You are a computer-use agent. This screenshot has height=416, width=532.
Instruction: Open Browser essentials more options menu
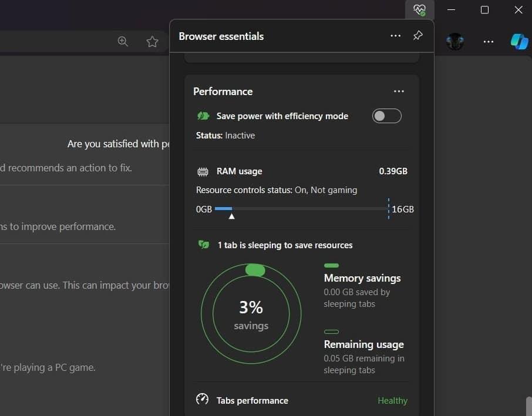[395, 36]
